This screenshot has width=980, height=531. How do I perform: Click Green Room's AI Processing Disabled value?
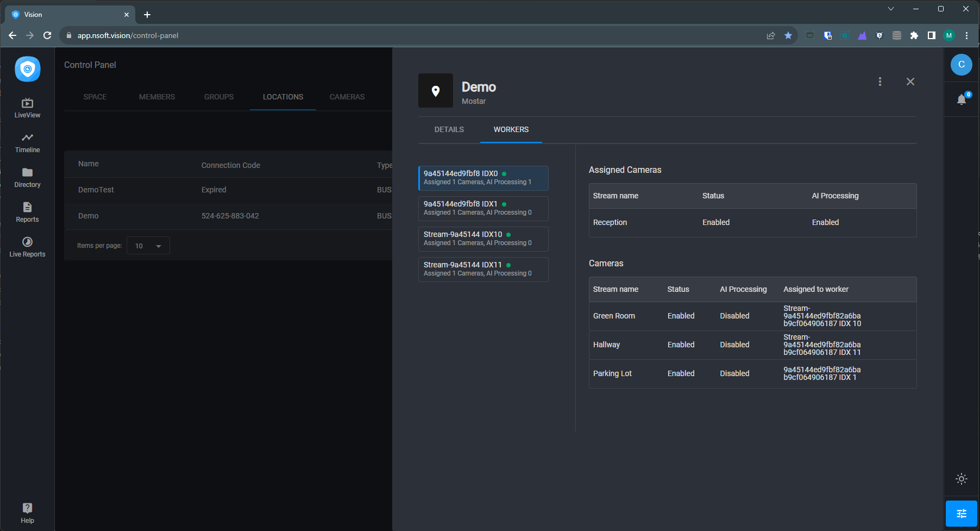[734, 316]
